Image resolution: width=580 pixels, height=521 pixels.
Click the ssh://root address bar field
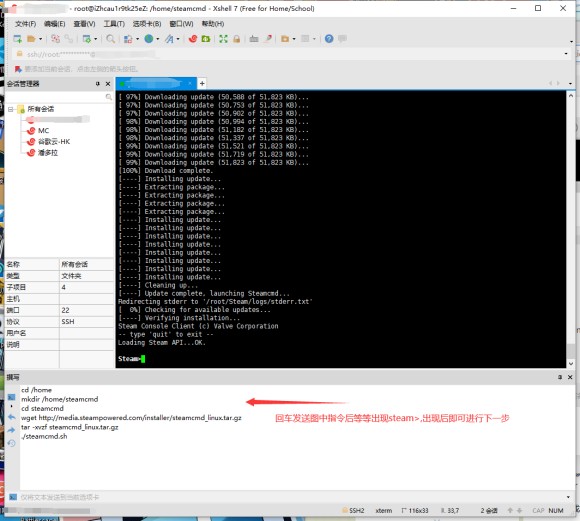click(289, 54)
